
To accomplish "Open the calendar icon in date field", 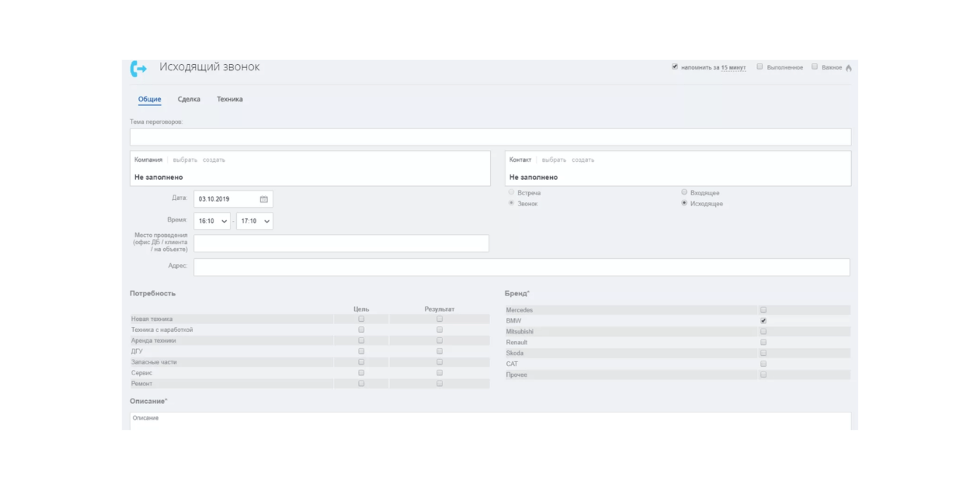I will click(264, 199).
